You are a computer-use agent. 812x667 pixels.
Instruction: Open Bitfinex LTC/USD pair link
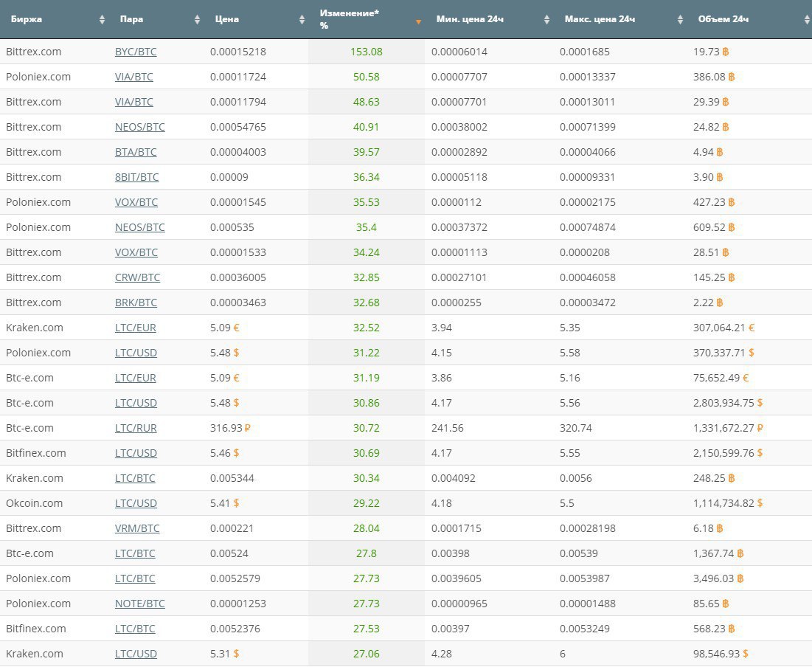pos(136,453)
